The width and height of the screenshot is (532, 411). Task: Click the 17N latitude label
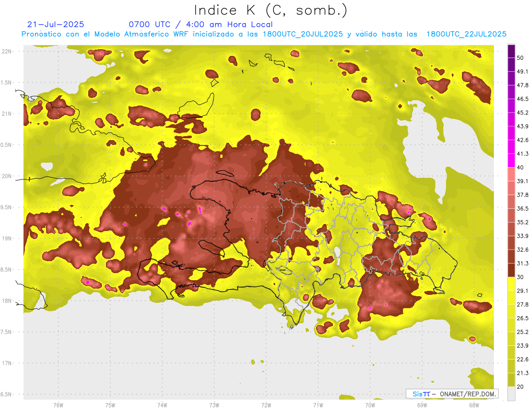tap(8, 363)
